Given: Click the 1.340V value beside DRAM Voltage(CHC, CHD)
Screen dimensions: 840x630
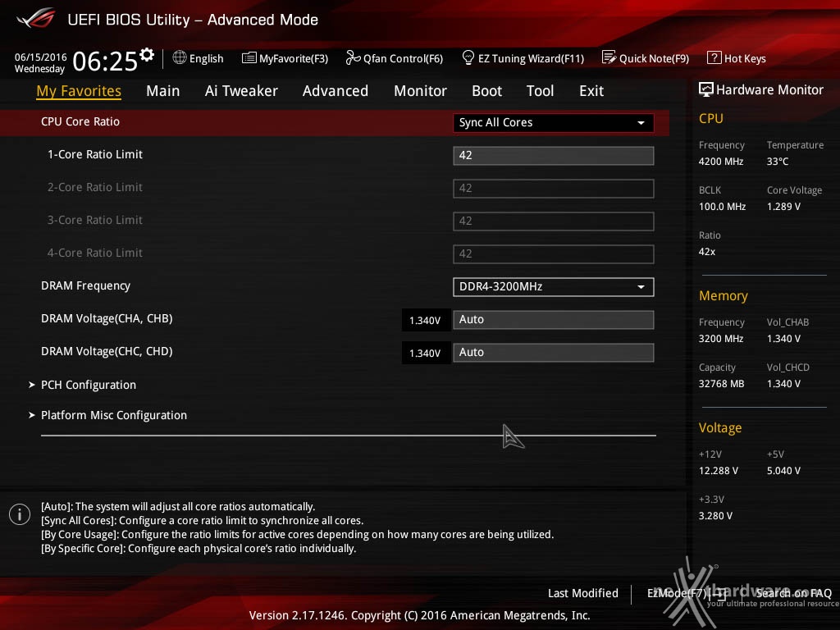Looking at the screenshot, I should (426, 353).
